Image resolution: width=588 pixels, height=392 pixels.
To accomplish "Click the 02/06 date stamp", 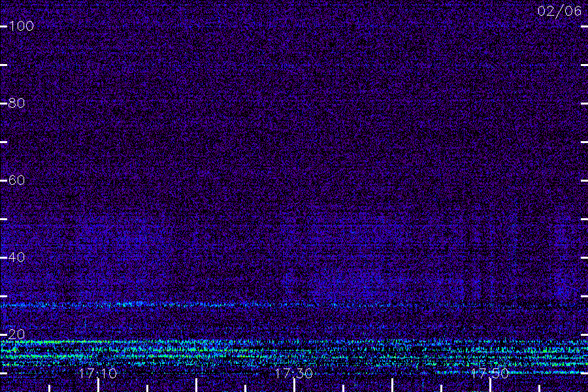I will pos(559,11).
